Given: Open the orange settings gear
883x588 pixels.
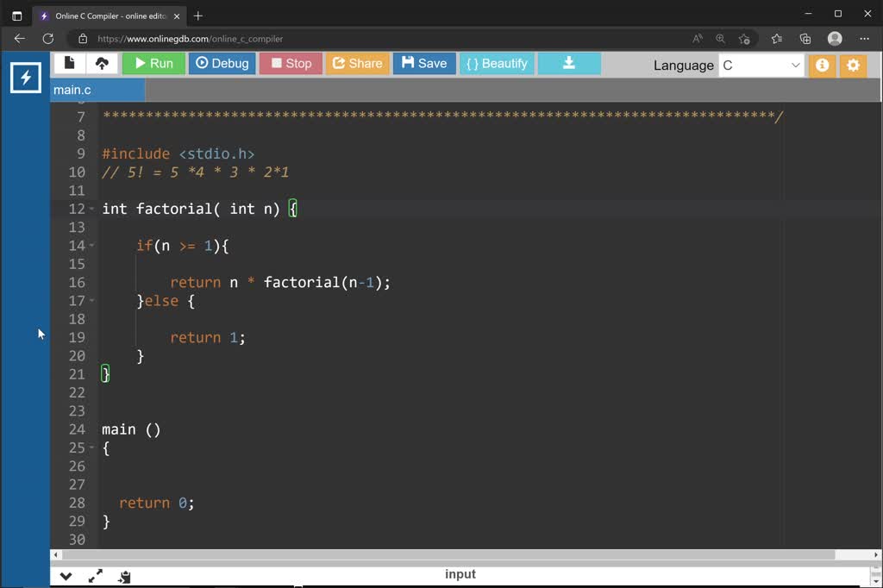Looking at the screenshot, I should coord(853,65).
